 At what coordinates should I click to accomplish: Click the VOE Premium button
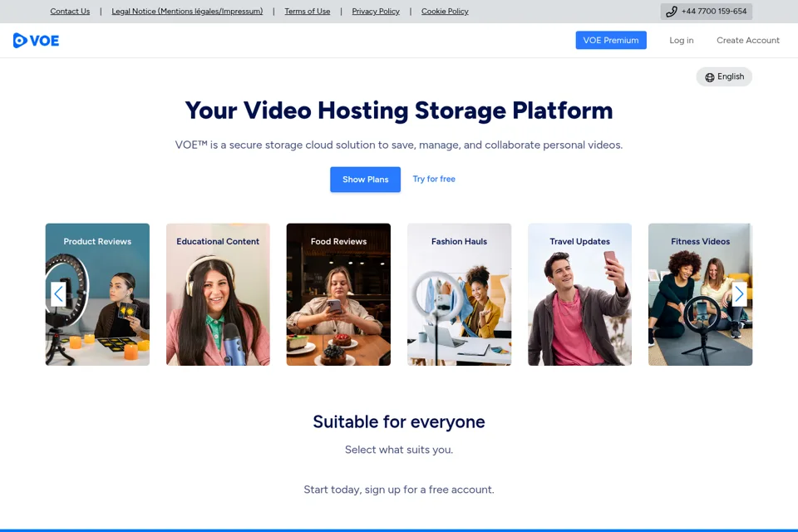(x=611, y=40)
